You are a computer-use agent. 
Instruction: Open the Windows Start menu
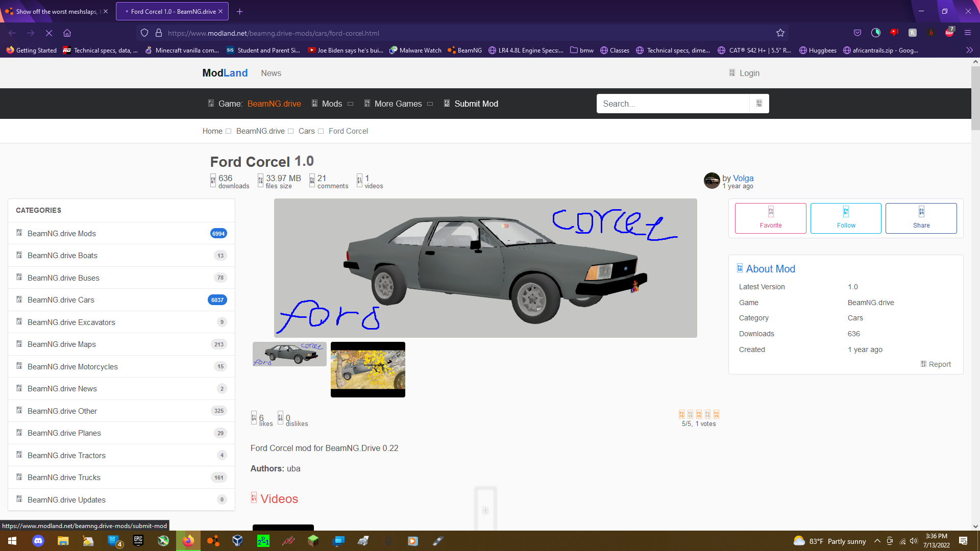(x=12, y=541)
